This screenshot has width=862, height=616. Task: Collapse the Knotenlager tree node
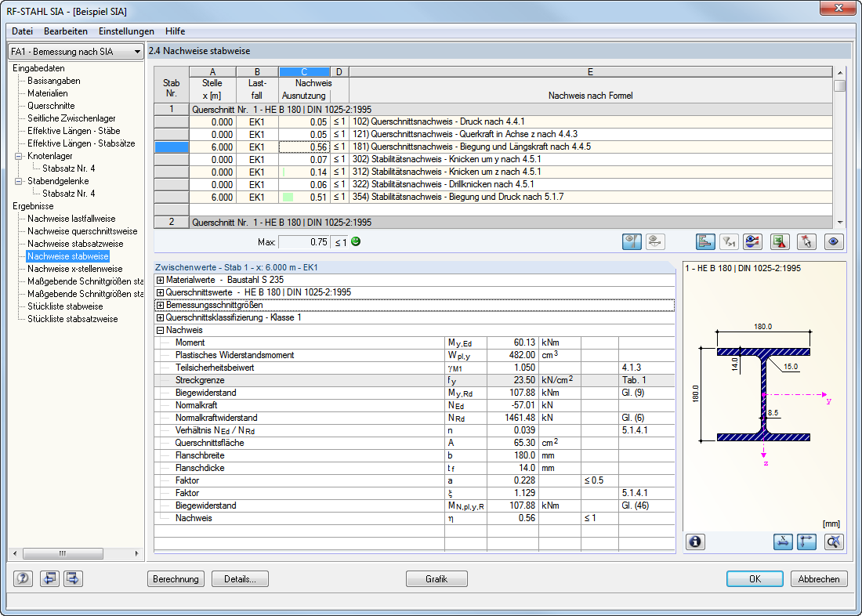pyautogui.click(x=19, y=156)
